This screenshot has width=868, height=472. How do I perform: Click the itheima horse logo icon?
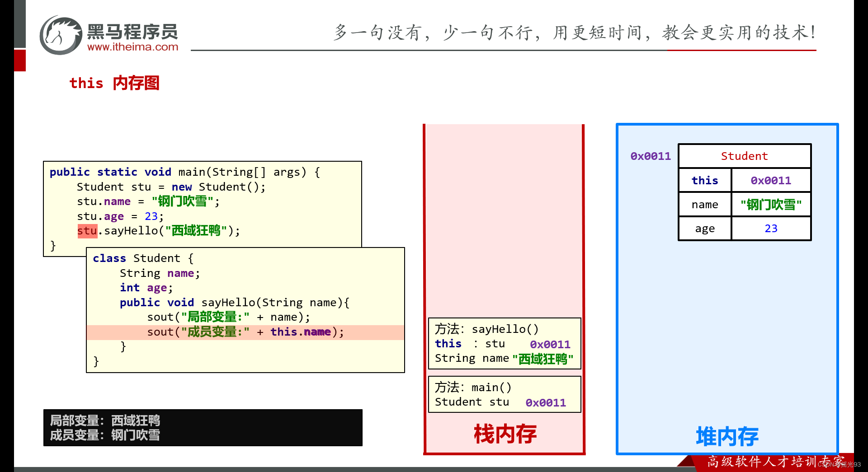click(61, 35)
